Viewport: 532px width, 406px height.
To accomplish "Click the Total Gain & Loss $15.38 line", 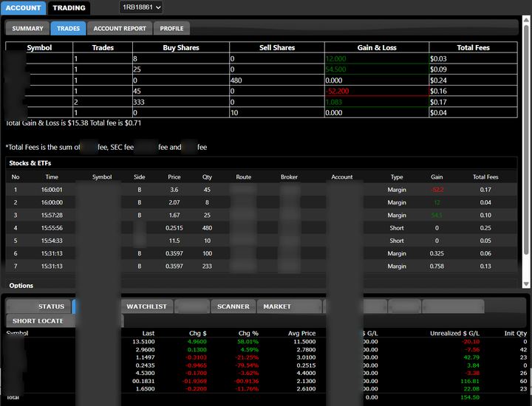I will (x=73, y=123).
